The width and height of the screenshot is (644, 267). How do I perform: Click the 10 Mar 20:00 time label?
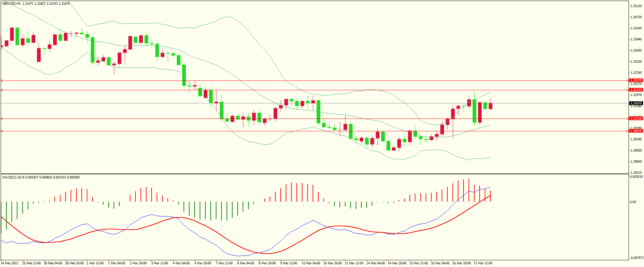(333, 263)
